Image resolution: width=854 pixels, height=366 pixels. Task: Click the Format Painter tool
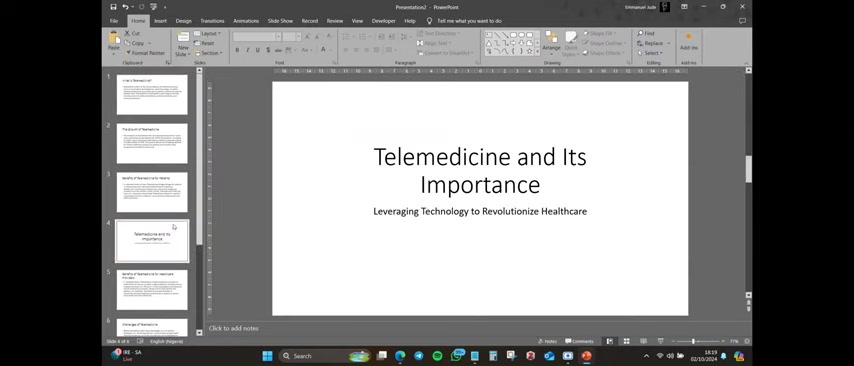tap(145, 53)
